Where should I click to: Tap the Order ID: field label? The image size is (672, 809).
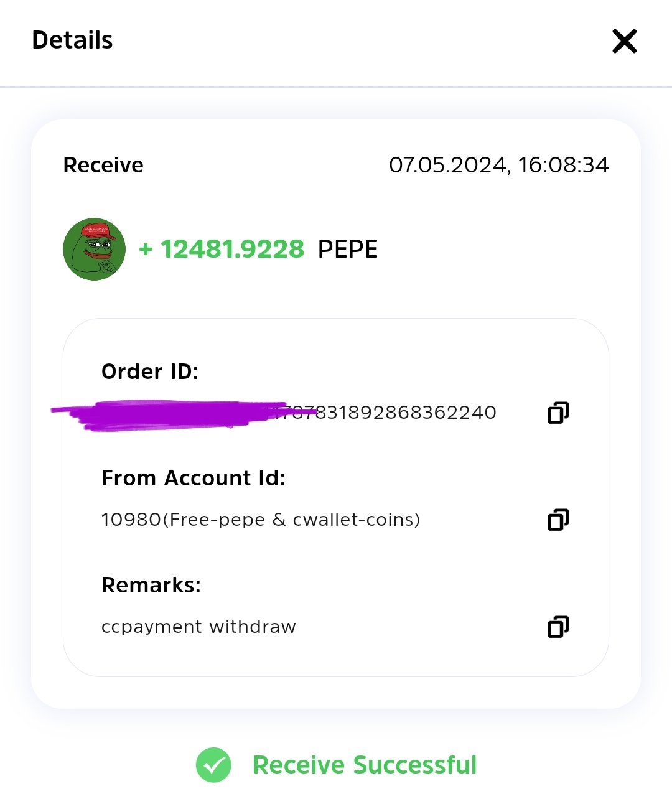pyautogui.click(x=150, y=372)
